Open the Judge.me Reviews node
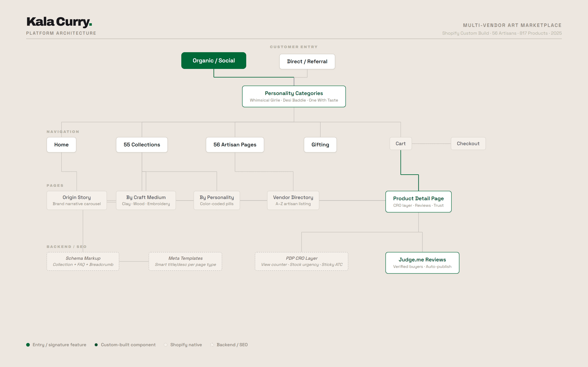The width and height of the screenshot is (588, 367). (422, 263)
